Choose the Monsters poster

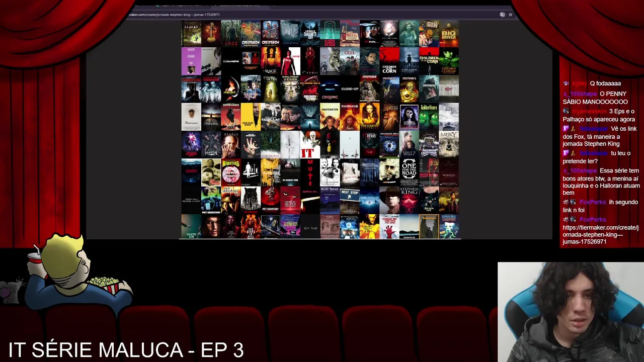pos(231,172)
